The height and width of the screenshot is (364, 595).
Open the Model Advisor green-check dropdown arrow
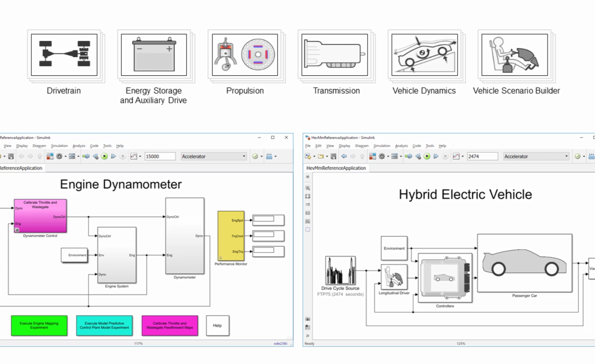[261, 156]
